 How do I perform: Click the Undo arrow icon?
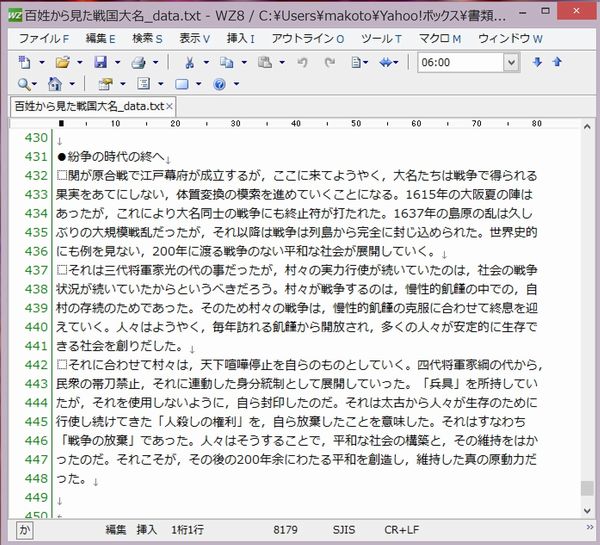pos(303,62)
